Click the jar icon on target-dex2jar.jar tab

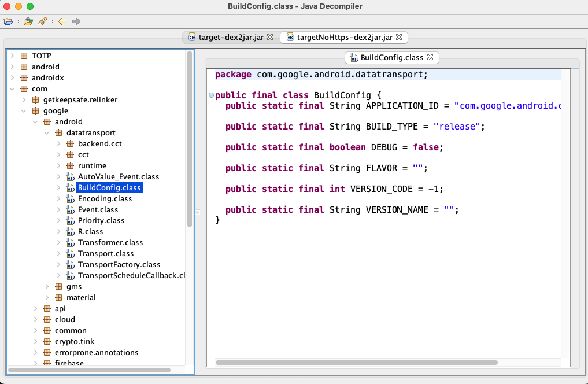pos(191,37)
